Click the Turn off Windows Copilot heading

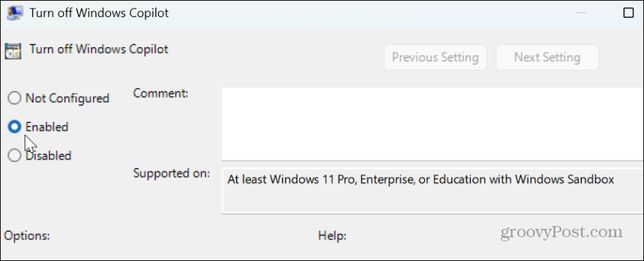pos(99,49)
